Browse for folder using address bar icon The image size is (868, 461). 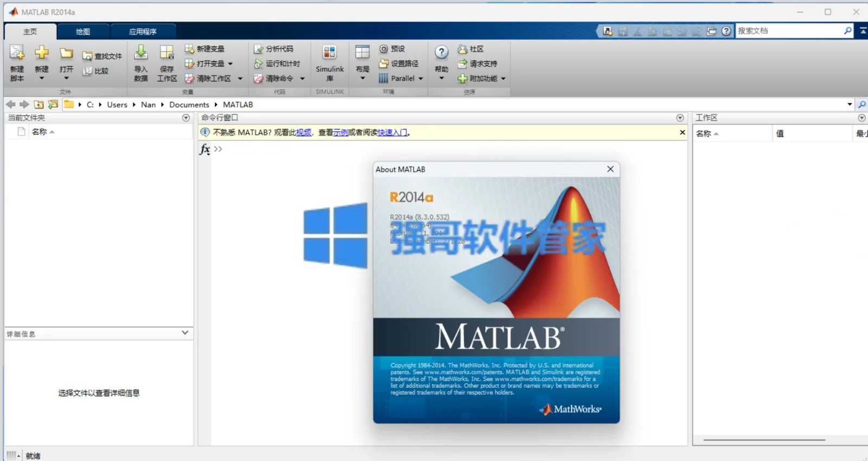pyautogui.click(x=53, y=104)
